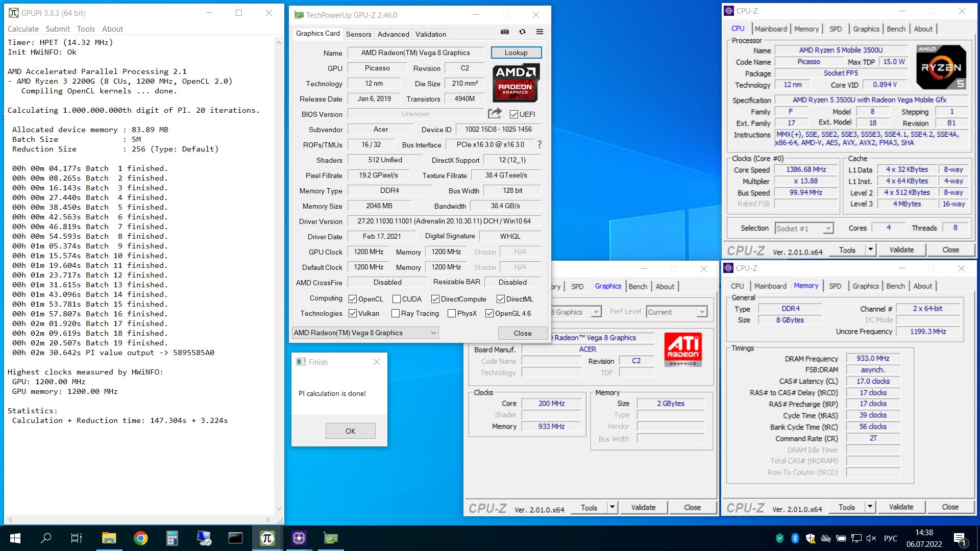Open taskbar search magnifier
The image size is (980, 551).
(x=46, y=538)
